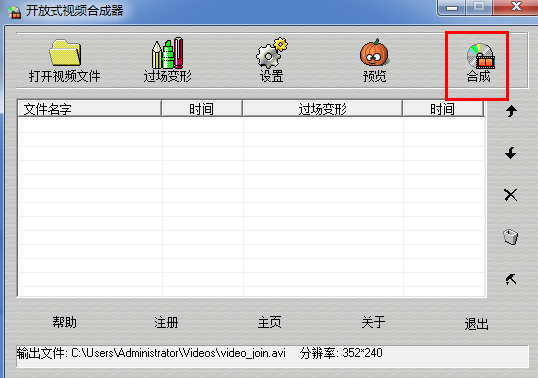Open the transition effects (过场变形) tool

click(167, 60)
